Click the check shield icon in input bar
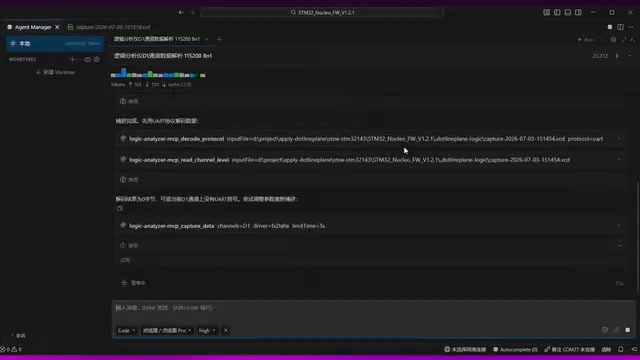This screenshot has height=360, width=640. tap(605, 330)
